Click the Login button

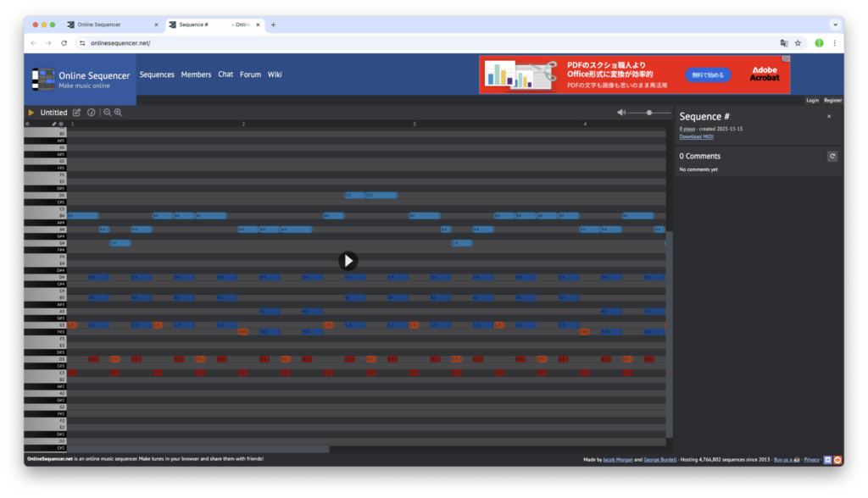[x=812, y=100]
